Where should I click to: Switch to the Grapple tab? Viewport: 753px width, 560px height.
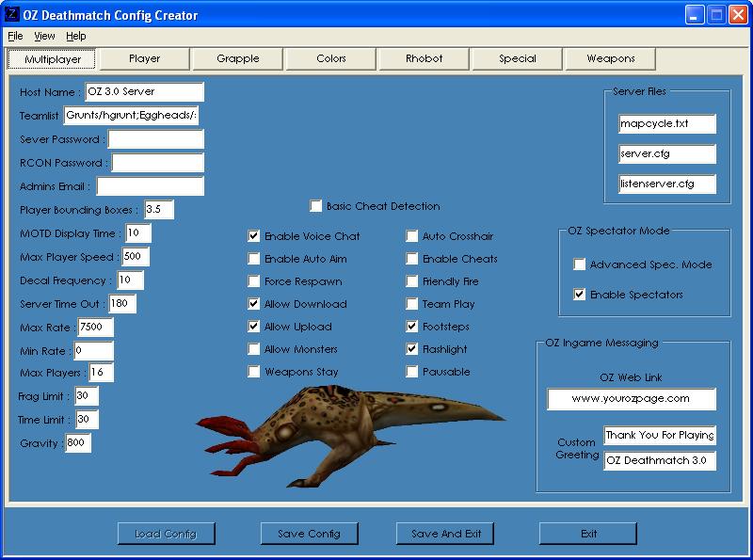[x=238, y=59]
